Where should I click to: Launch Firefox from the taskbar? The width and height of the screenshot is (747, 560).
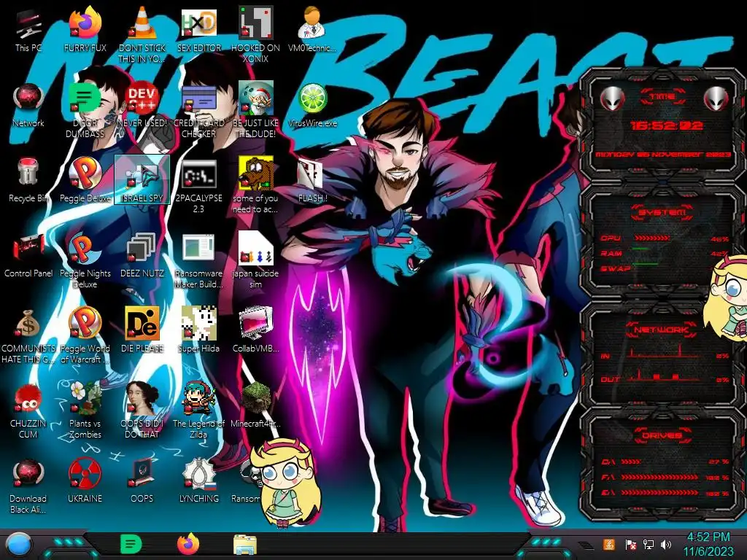pyautogui.click(x=188, y=544)
